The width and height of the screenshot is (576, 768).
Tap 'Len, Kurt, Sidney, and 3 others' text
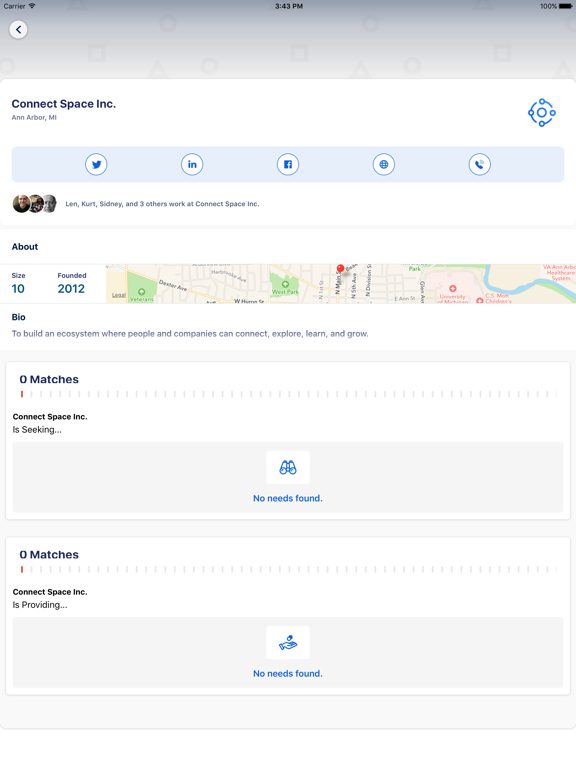coord(163,204)
